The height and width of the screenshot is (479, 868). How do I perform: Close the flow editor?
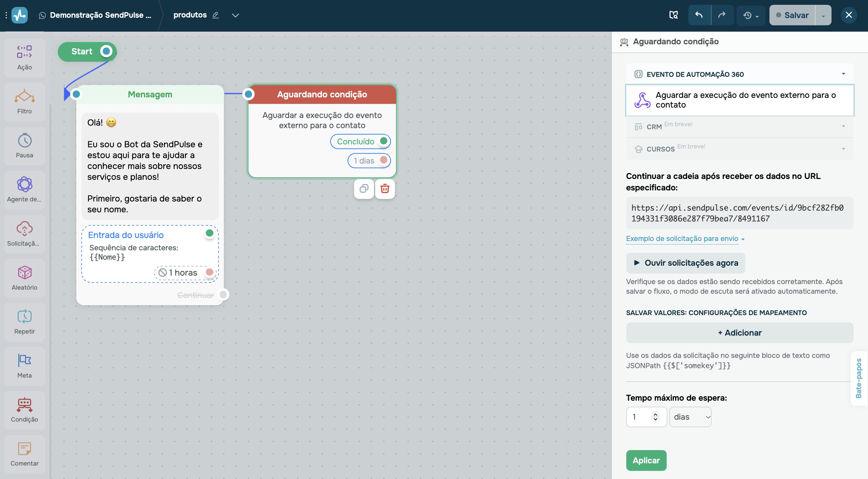848,15
